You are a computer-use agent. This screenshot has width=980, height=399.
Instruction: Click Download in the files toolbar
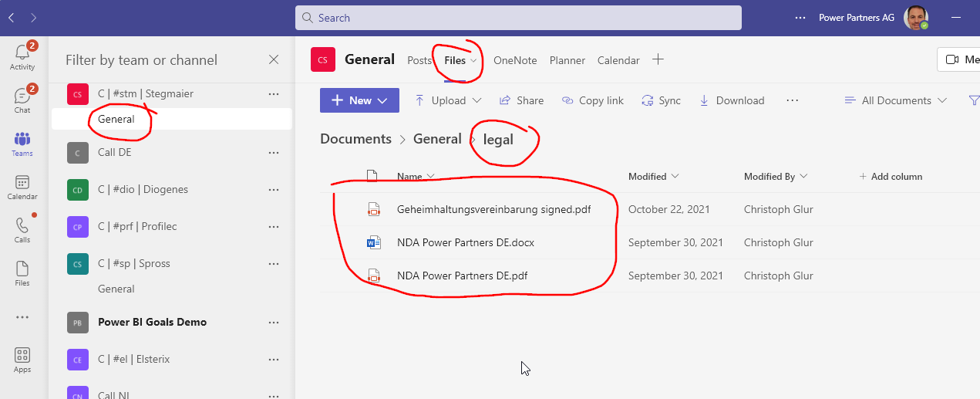click(x=731, y=100)
